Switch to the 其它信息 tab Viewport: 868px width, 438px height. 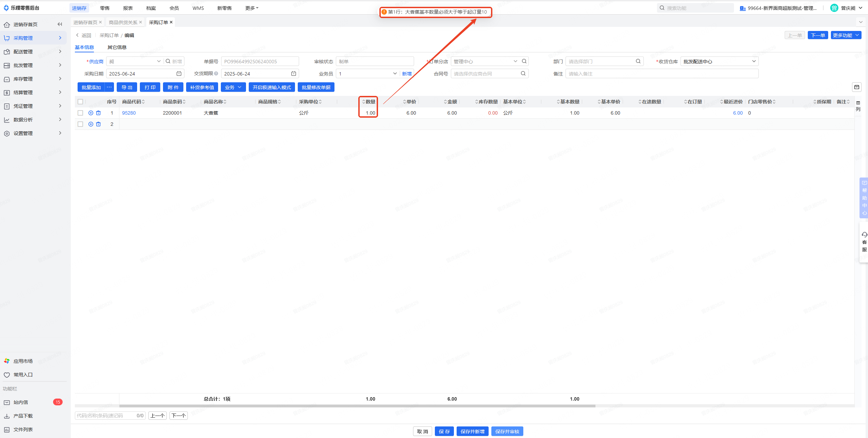point(117,47)
